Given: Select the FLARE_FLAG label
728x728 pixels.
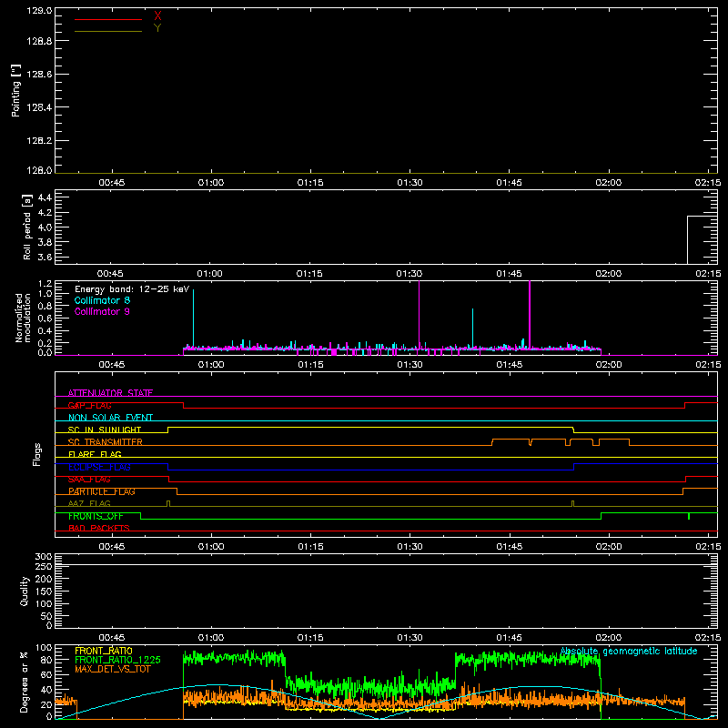Looking at the screenshot, I should pyautogui.click(x=95, y=454).
